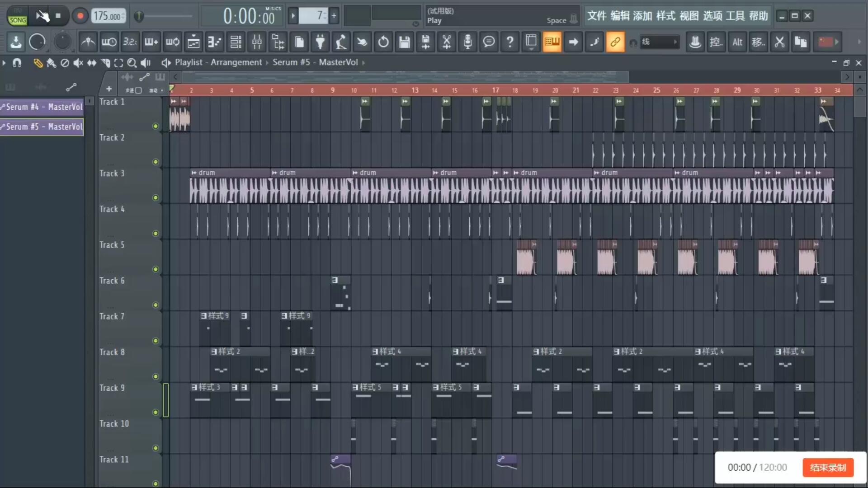Click the 控 toolbar button
The image size is (868, 488).
pyautogui.click(x=716, y=42)
